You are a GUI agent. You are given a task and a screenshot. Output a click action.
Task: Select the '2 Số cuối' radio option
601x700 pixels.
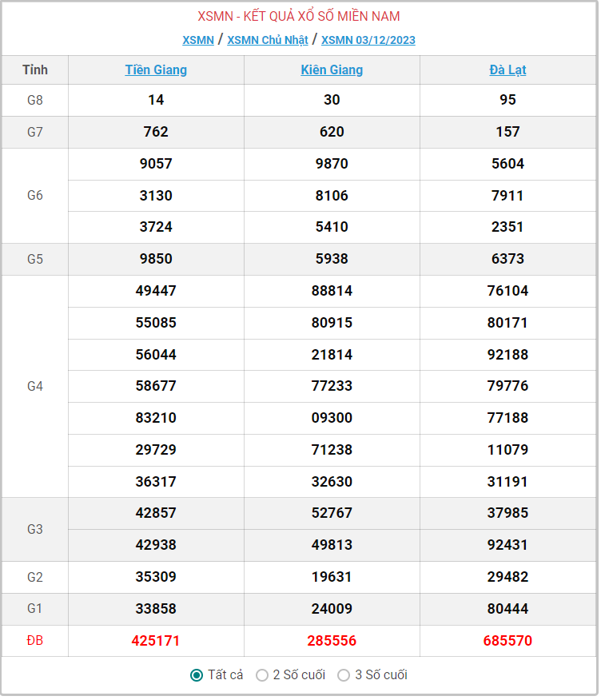point(262,676)
